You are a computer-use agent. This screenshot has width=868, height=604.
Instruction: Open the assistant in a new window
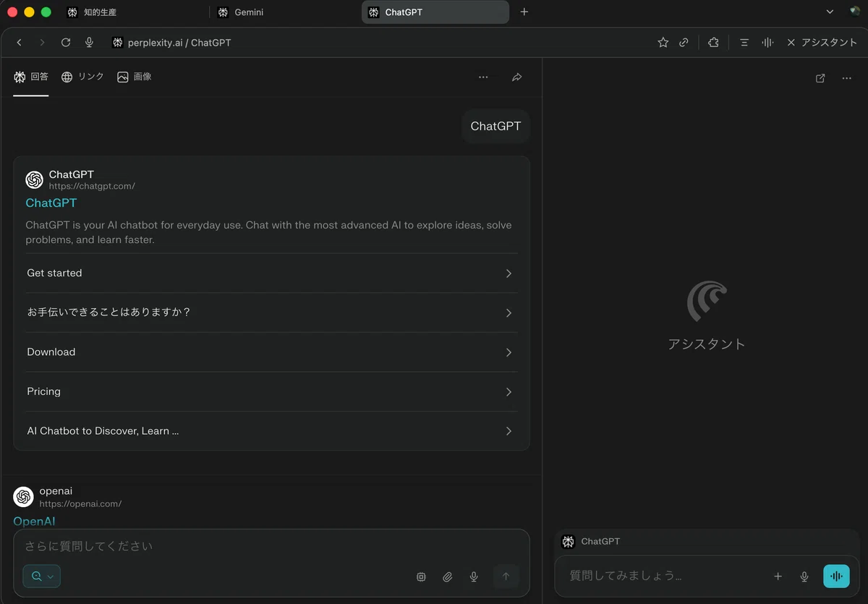[x=820, y=78]
